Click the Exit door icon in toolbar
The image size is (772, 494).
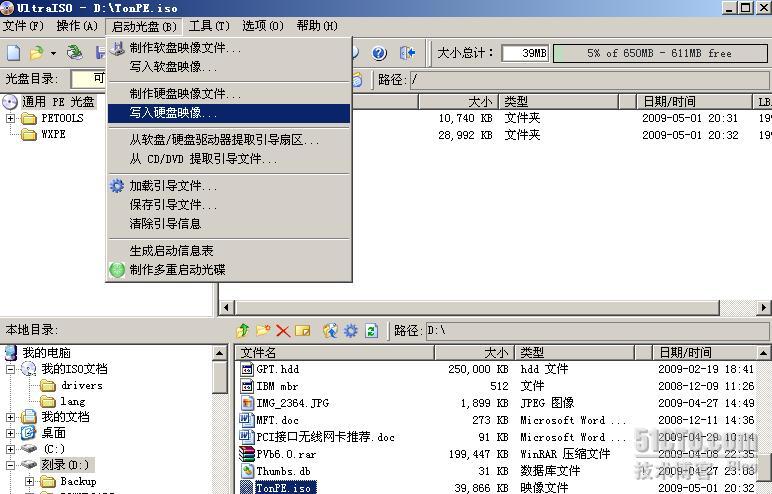[x=407, y=53]
